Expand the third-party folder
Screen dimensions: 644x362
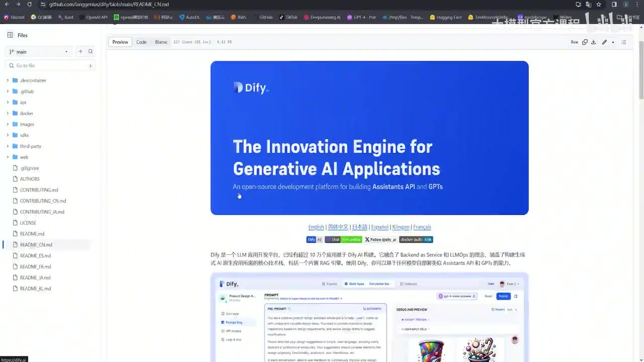coord(8,146)
